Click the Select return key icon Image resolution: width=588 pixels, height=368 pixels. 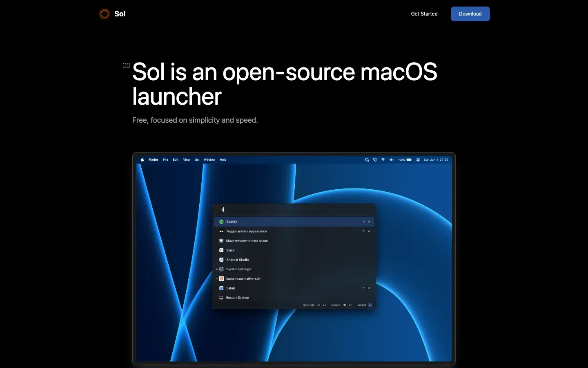pos(370,305)
